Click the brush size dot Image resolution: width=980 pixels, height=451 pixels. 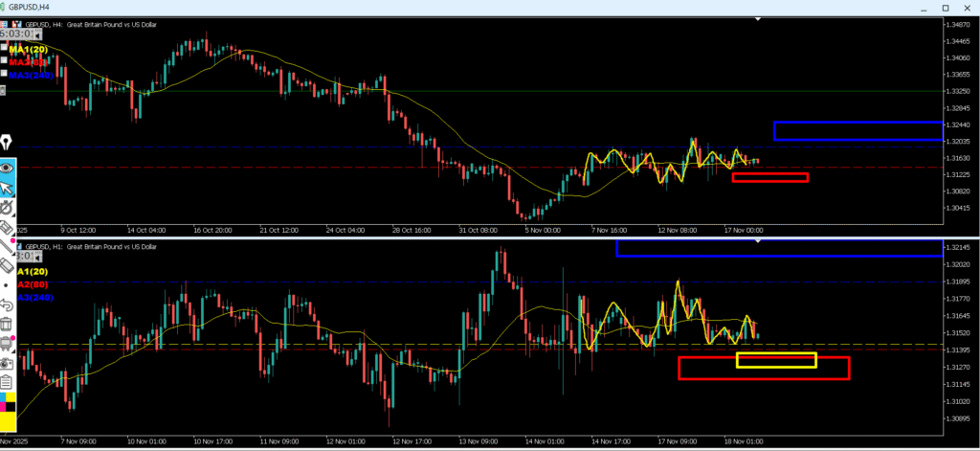(7, 285)
